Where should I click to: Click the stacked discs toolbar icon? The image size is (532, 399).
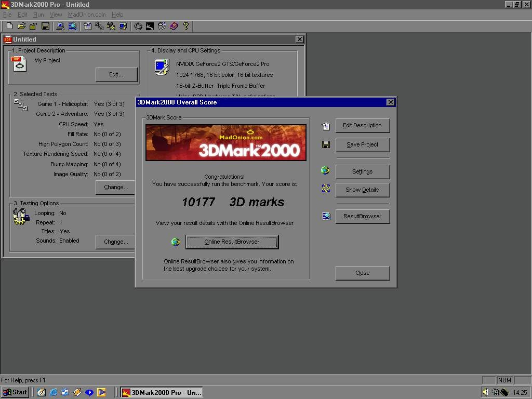tap(162, 26)
